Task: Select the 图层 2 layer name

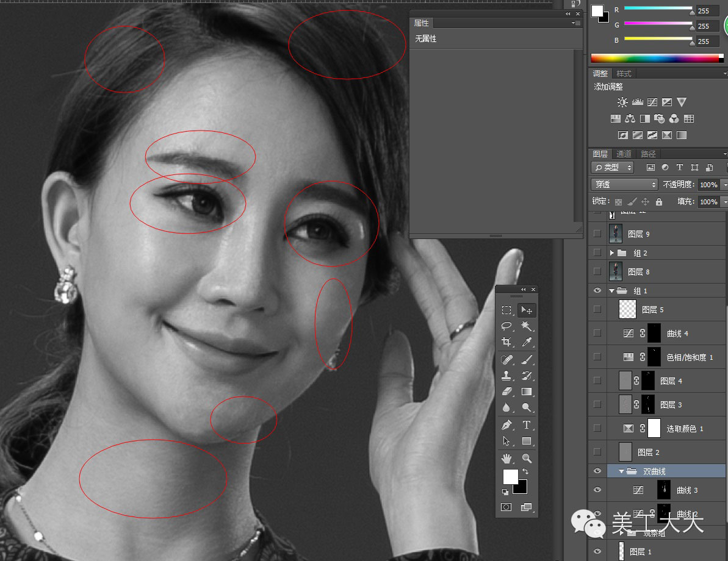Action: [649, 452]
